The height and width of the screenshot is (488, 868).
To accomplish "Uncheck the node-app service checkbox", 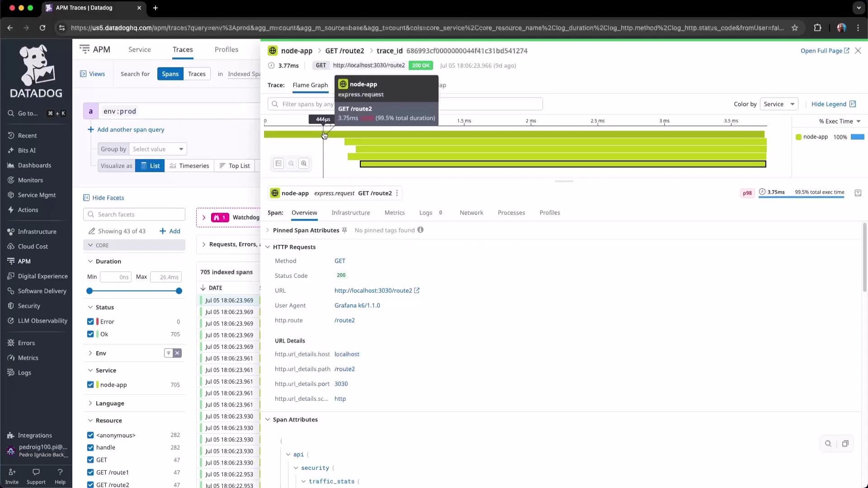I will tap(90, 385).
